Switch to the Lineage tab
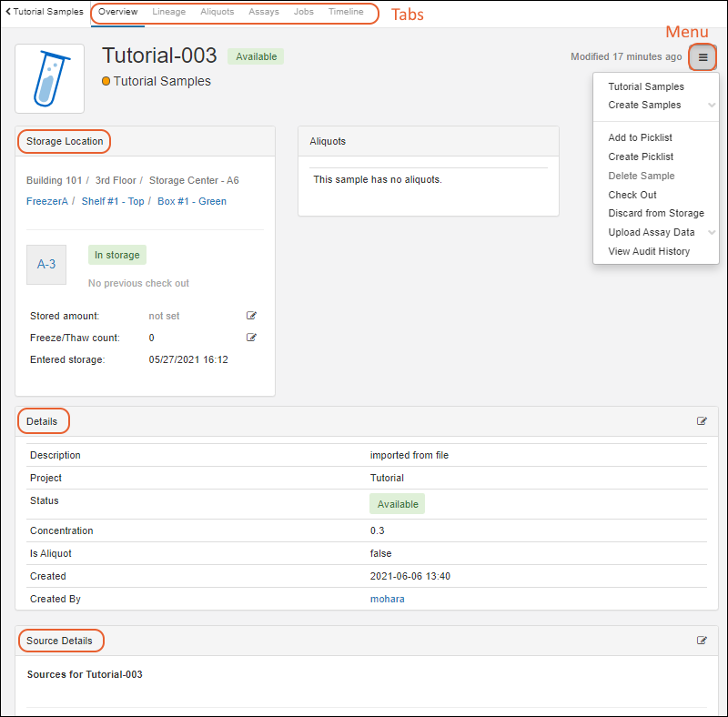The width and height of the screenshot is (728, 717). point(168,12)
